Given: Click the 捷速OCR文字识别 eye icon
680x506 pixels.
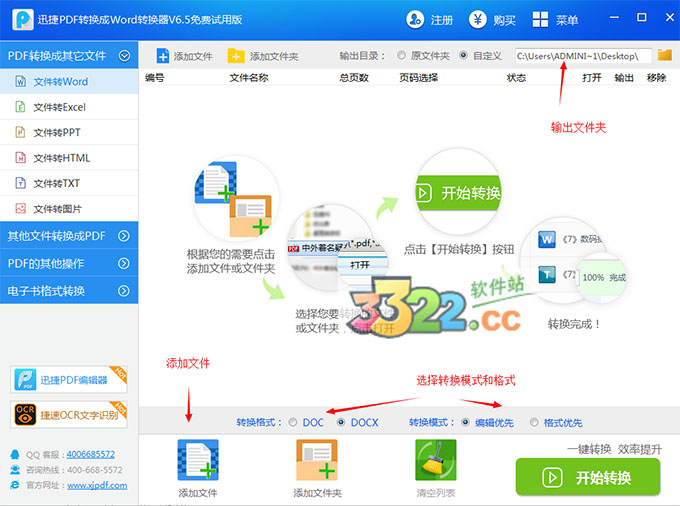Looking at the screenshot, I should pyautogui.click(x=25, y=414).
